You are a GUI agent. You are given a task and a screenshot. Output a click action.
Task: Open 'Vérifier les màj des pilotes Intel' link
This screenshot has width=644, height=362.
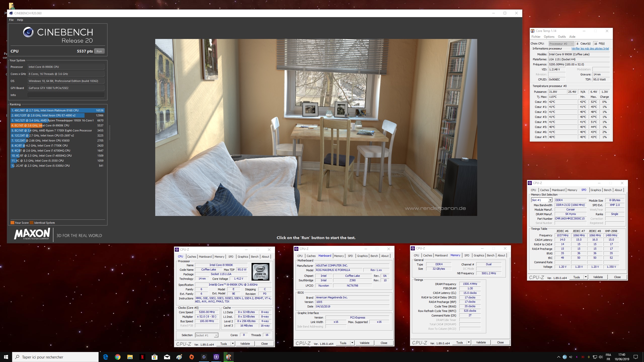tap(590, 49)
